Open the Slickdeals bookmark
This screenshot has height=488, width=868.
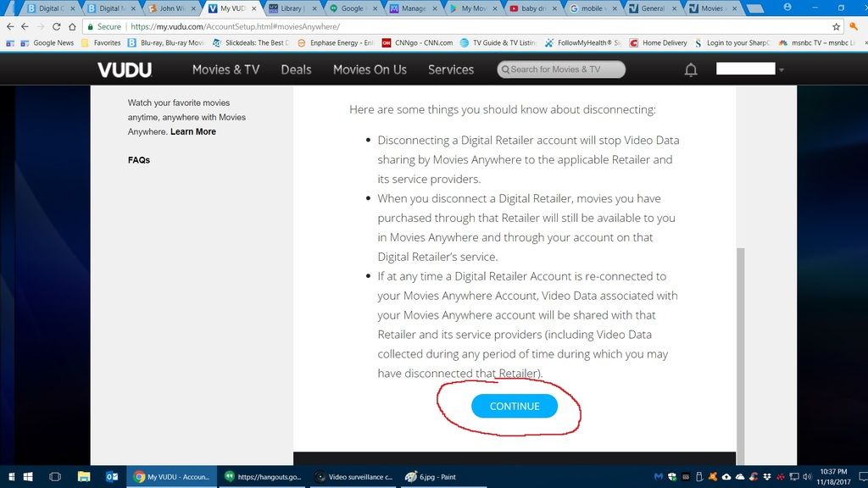click(x=251, y=42)
